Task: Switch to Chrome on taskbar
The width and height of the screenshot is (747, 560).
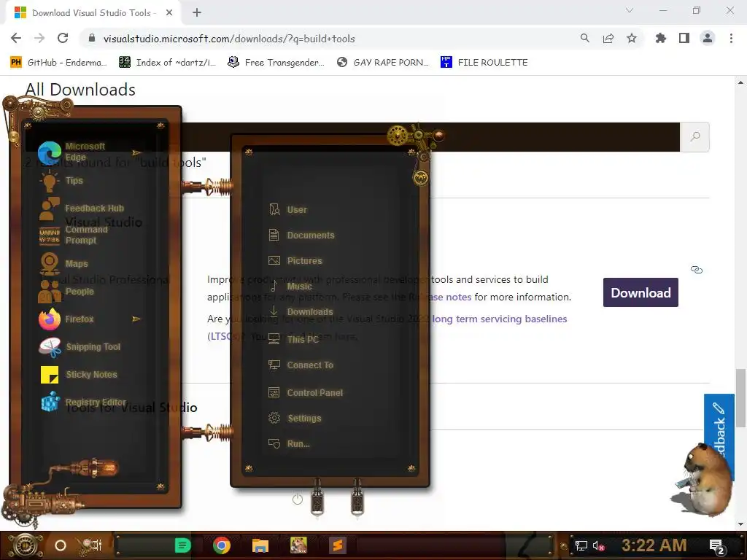Action: click(x=222, y=545)
